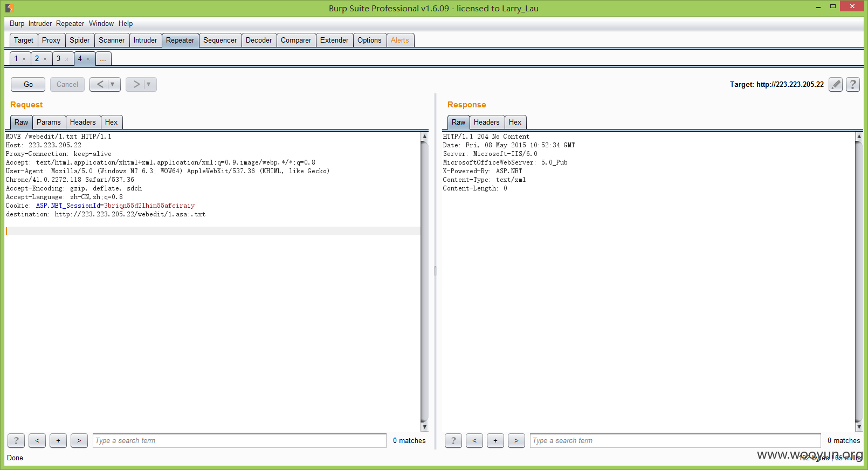
Task: Open request search help question-mark button
Action: click(x=16, y=441)
